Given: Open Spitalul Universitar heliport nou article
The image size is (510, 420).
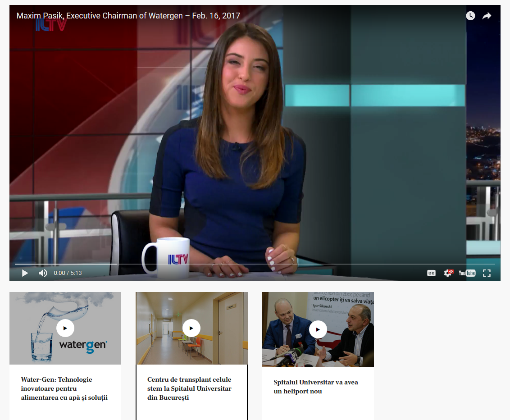Looking at the screenshot, I should coord(316,387).
